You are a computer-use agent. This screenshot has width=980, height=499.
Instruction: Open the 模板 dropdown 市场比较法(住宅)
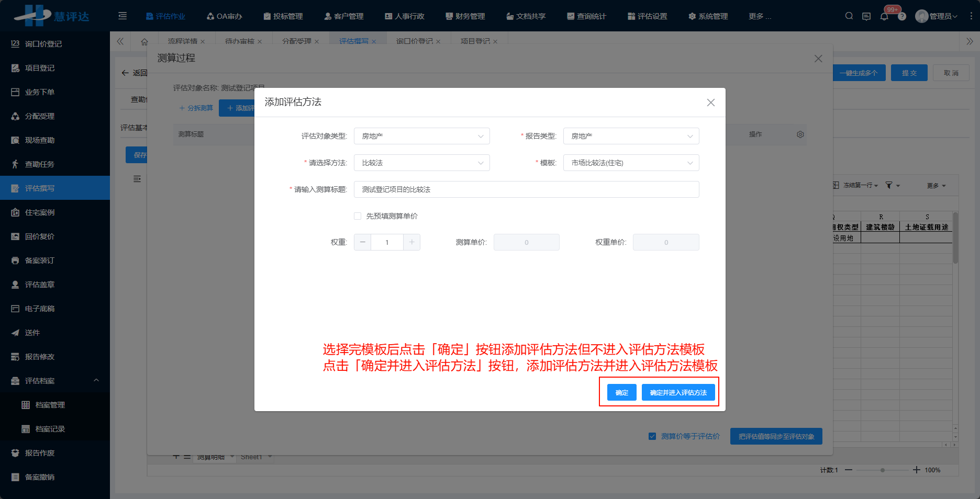click(x=631, y=163)
